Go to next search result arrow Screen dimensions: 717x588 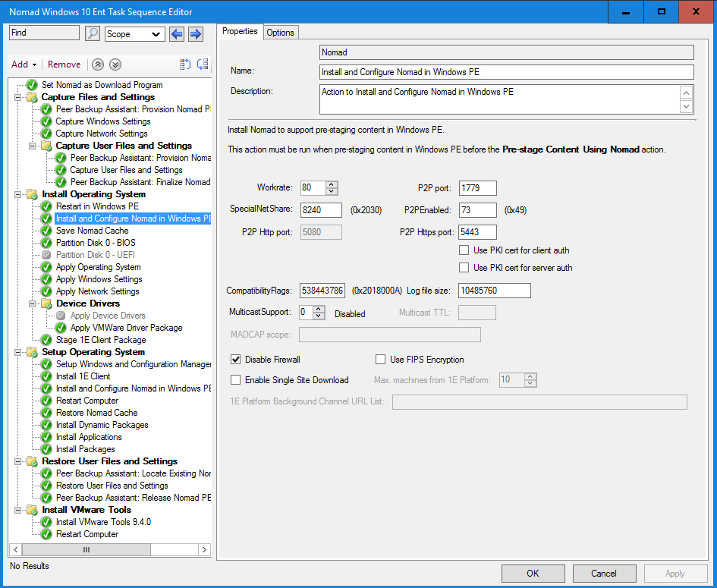pos(195,33)
